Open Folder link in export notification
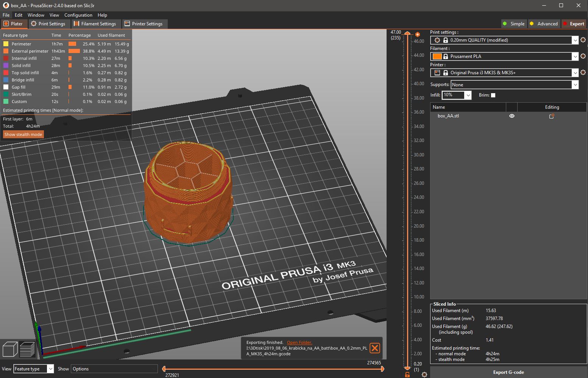This screenshot has height=378, width=588. point(299,342)
